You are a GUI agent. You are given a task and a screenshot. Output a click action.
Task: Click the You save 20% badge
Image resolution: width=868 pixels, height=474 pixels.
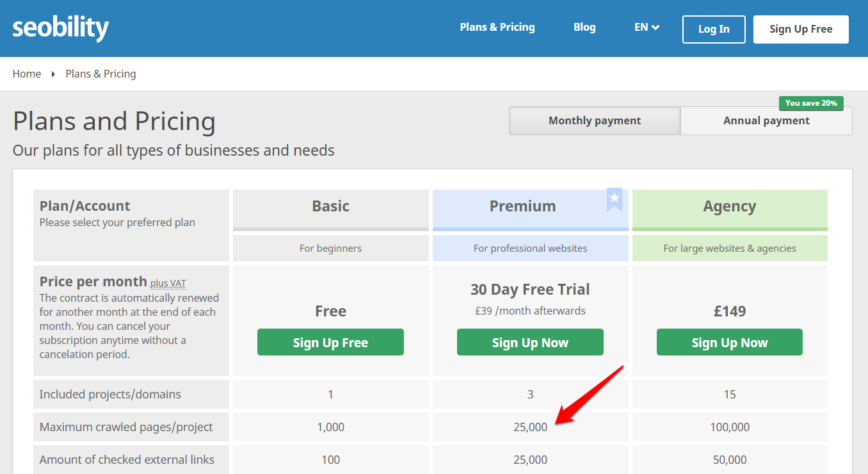point(811,103)
